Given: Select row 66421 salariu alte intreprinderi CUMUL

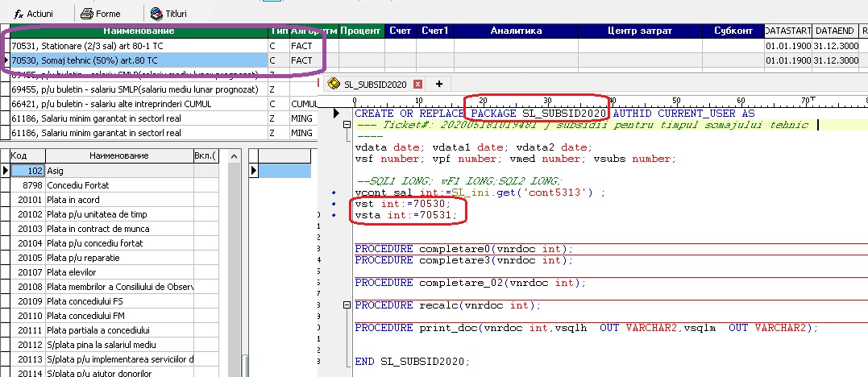Looking at the screenshot, I should click(x=139, y=104).
